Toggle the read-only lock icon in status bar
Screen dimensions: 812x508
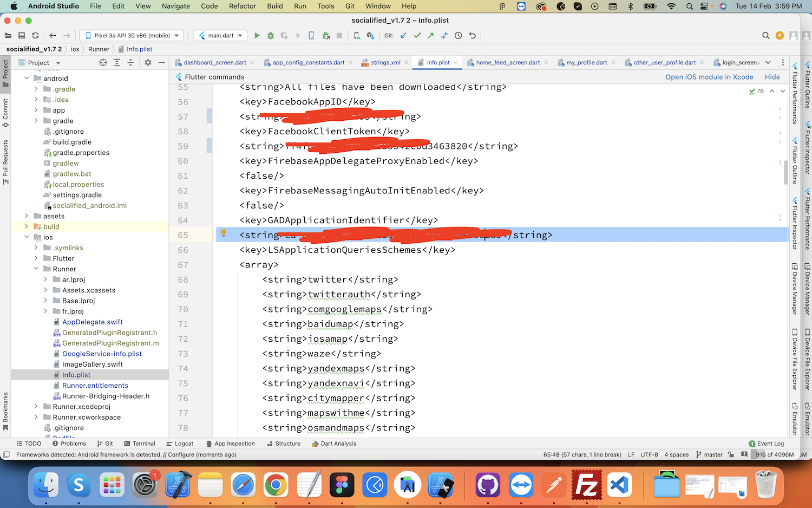pyautogui.click(x=731, y=455)
